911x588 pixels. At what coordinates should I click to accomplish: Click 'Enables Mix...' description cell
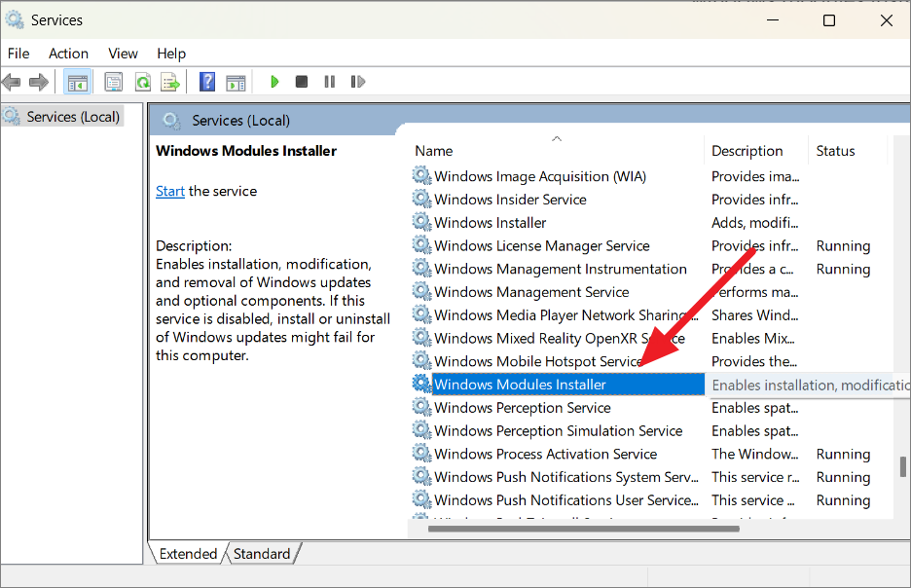click(753, 338)
